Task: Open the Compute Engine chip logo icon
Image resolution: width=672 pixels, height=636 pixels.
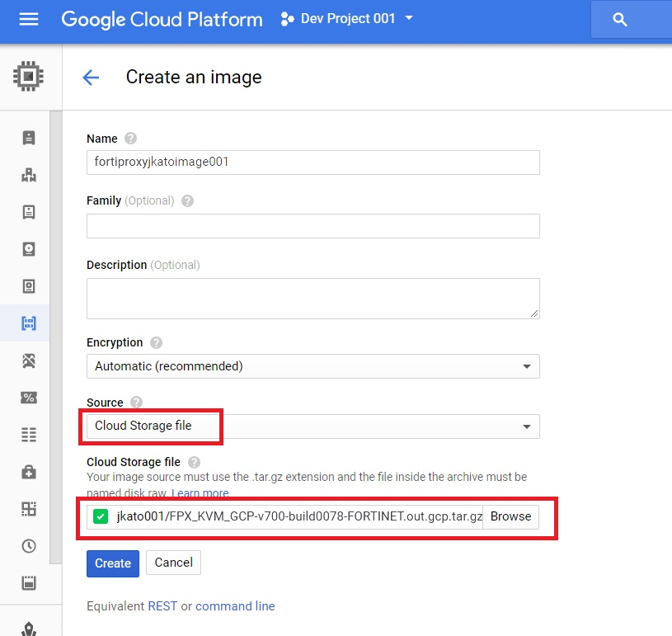Action: click(29, 74)
